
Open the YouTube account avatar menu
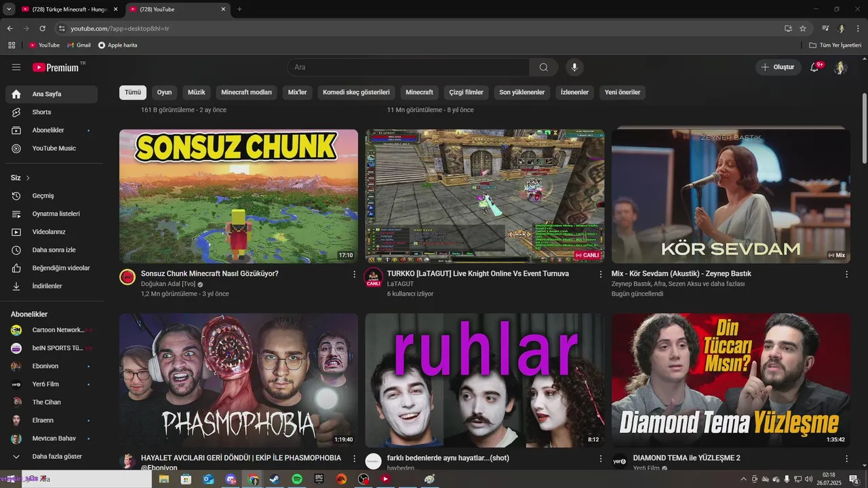coord(840,67)
